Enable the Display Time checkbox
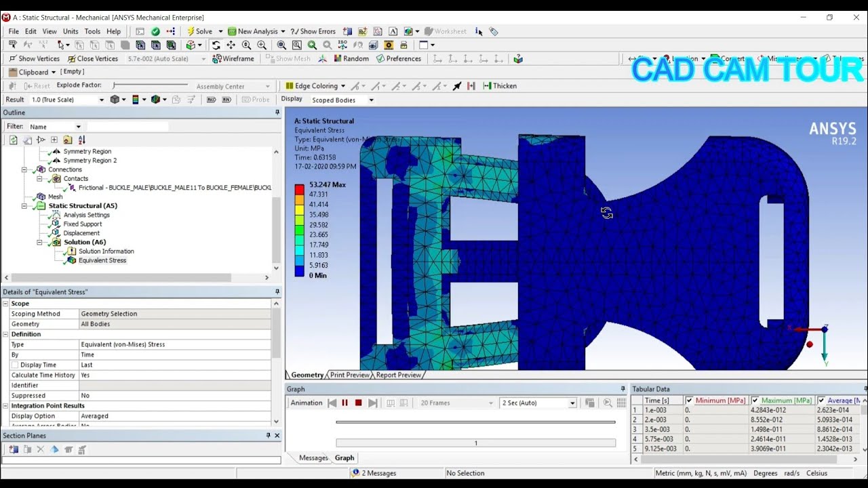Image resolution: width=868 pixels, height=488 pixels. 15,365
